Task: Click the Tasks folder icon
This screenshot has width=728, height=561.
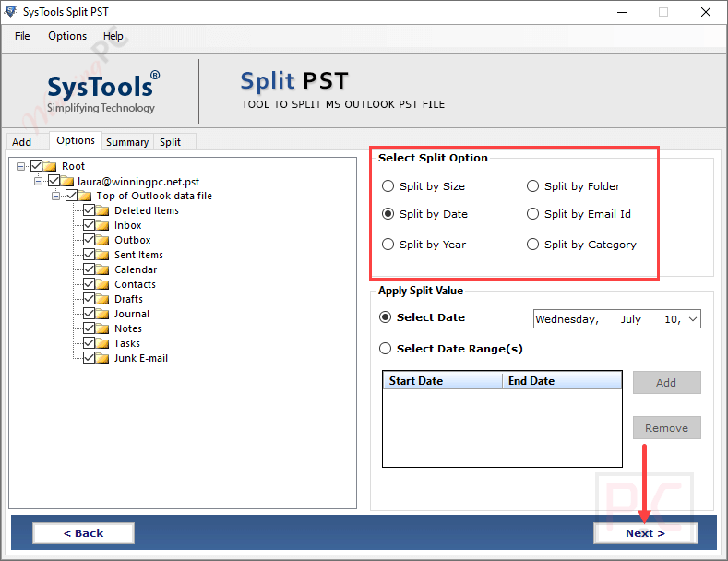Action: tap(102, 343)
